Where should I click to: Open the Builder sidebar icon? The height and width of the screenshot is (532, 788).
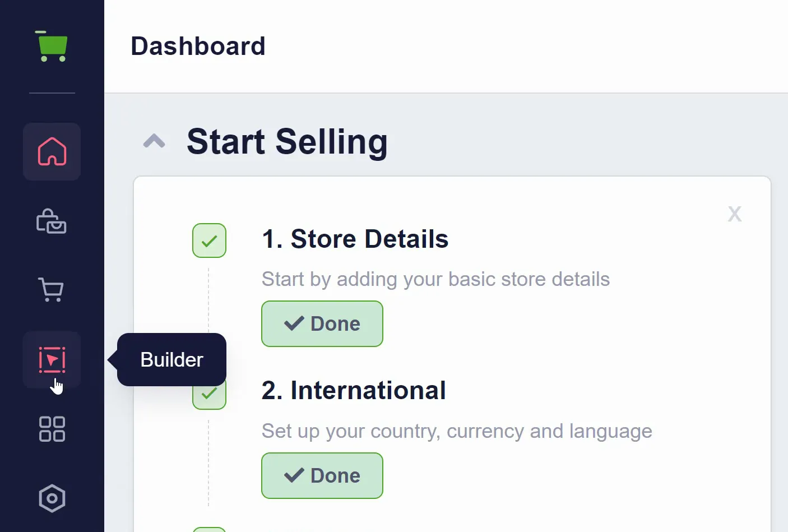[52, 359]
